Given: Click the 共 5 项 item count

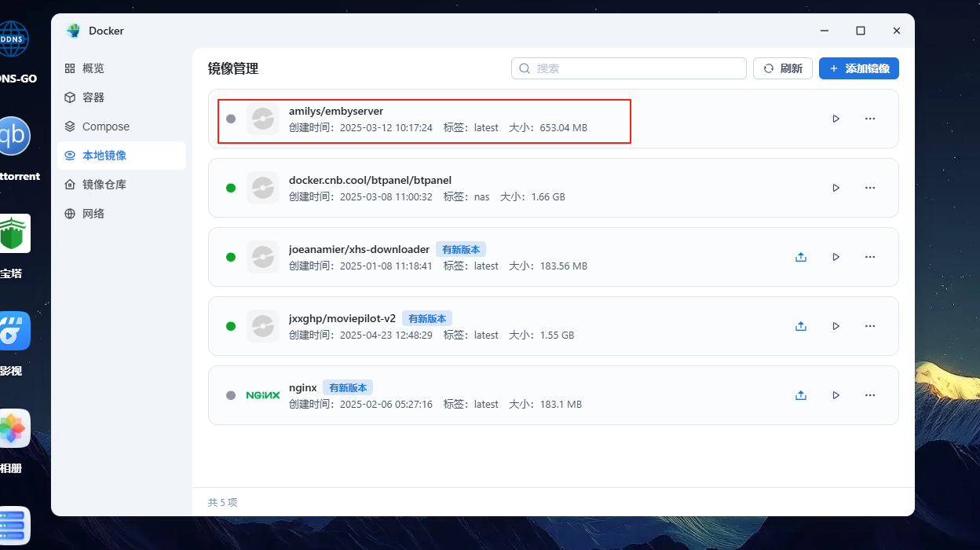Looking at the screenshot, I should (x=222, y=502).
